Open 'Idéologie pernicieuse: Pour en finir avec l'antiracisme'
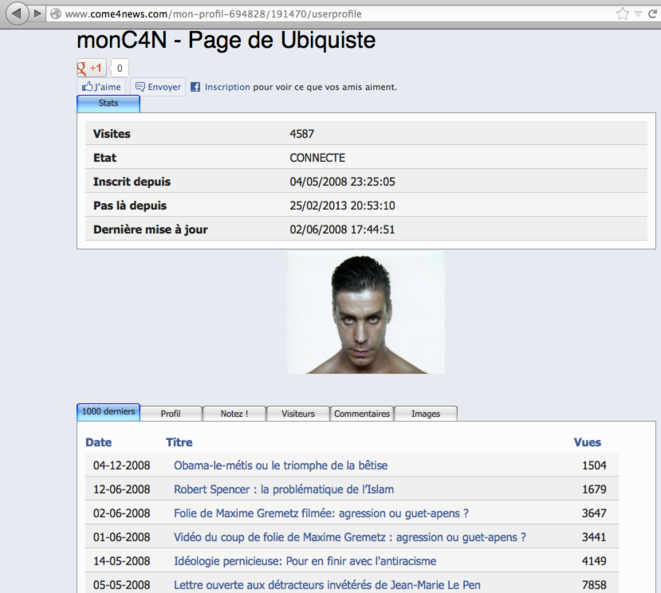This screenshot has width=661, height=593. [x=305, y=561]
